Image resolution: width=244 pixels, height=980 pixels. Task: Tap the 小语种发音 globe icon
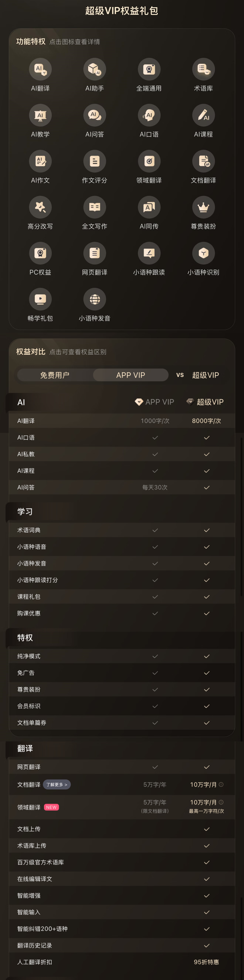pos(95,299)
